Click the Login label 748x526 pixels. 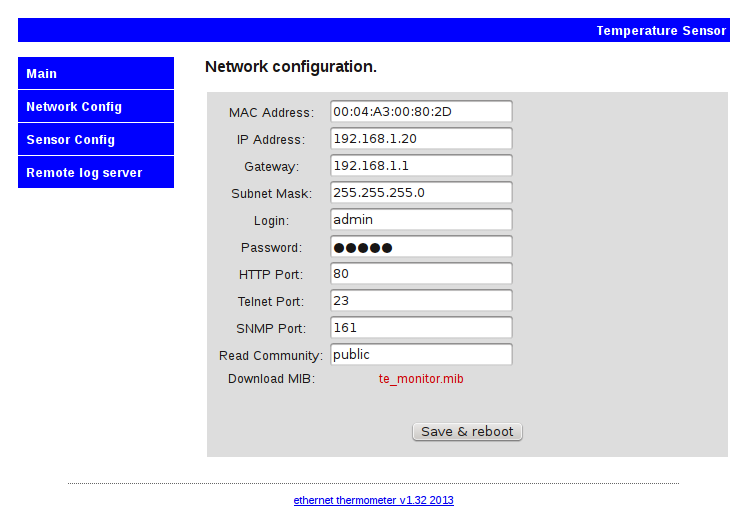271,221
